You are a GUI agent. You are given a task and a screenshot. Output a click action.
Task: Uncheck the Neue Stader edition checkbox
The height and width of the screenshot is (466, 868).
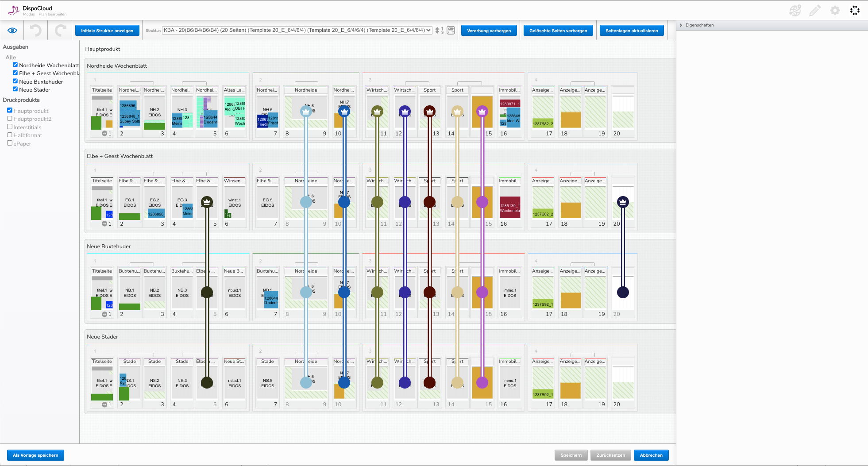point(15,89)
